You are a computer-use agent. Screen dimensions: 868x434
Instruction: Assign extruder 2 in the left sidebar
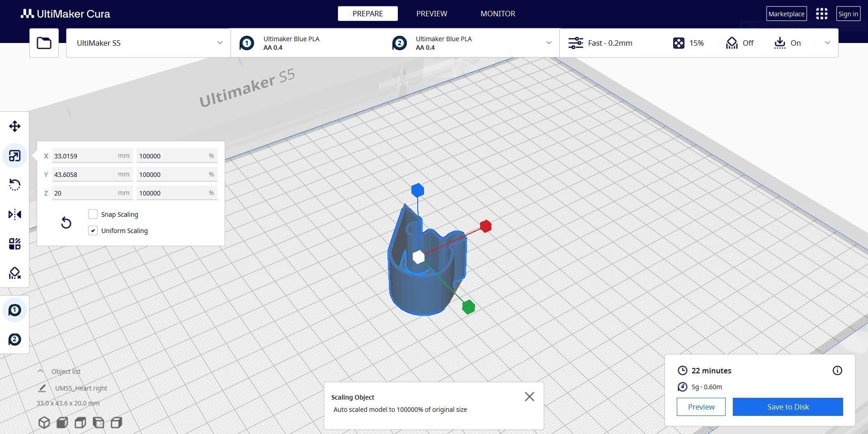14,339
